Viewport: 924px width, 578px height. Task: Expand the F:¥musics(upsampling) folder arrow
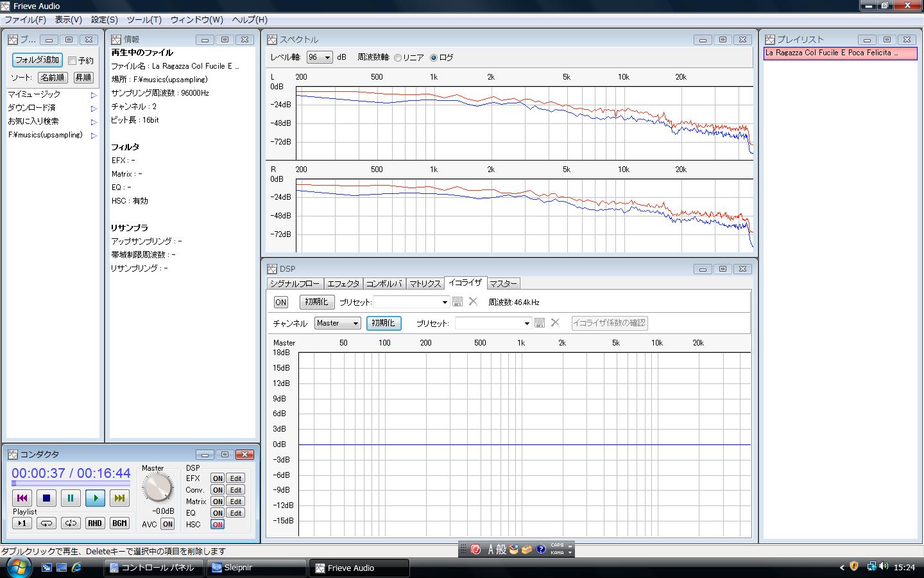(94, 136)
